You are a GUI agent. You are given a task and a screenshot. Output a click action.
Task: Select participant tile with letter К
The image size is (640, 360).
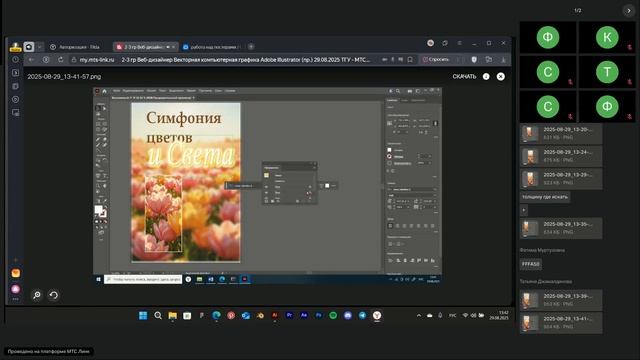607,37
